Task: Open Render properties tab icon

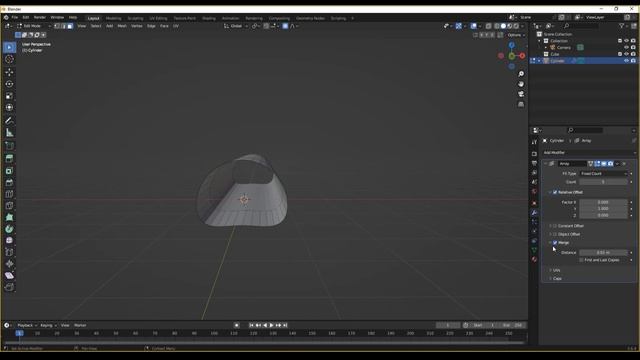Action: (534, 154)
